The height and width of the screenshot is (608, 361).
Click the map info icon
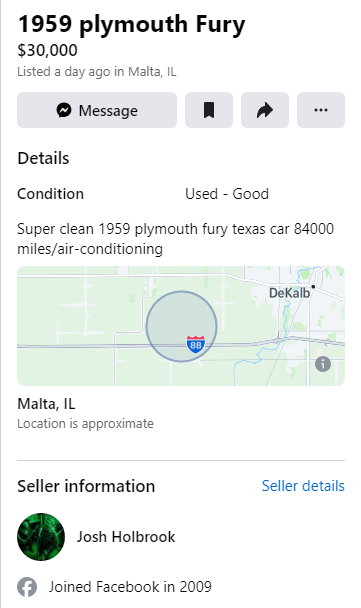pyautogui.click(x=323, y=364)
